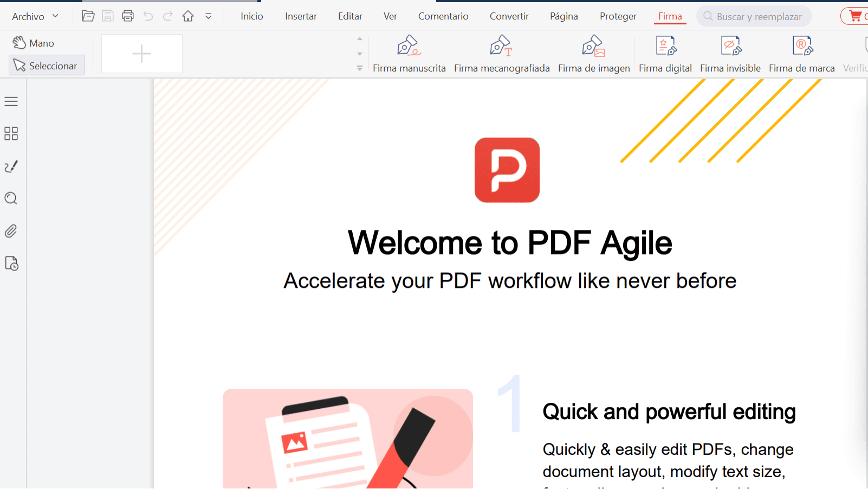Select the Firma tab

click(670, 16)
